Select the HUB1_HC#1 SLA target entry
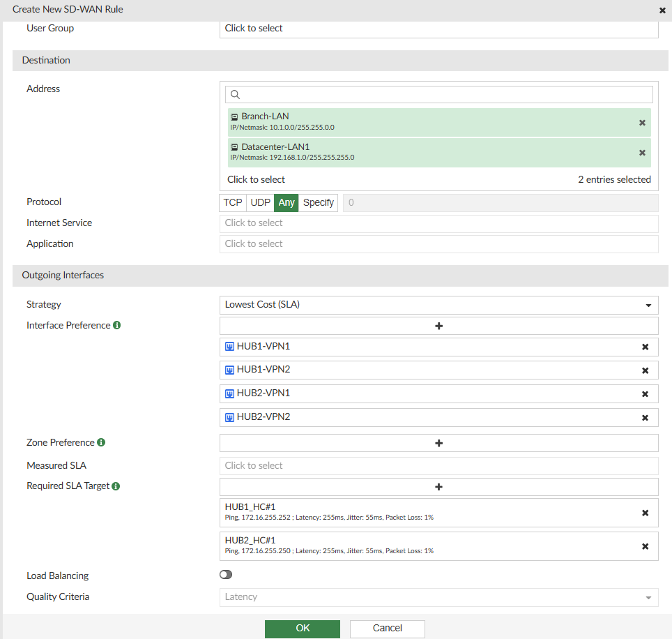The height and width of the screenshot is (639, 672). pyautogui.click(x=439, y=513)
